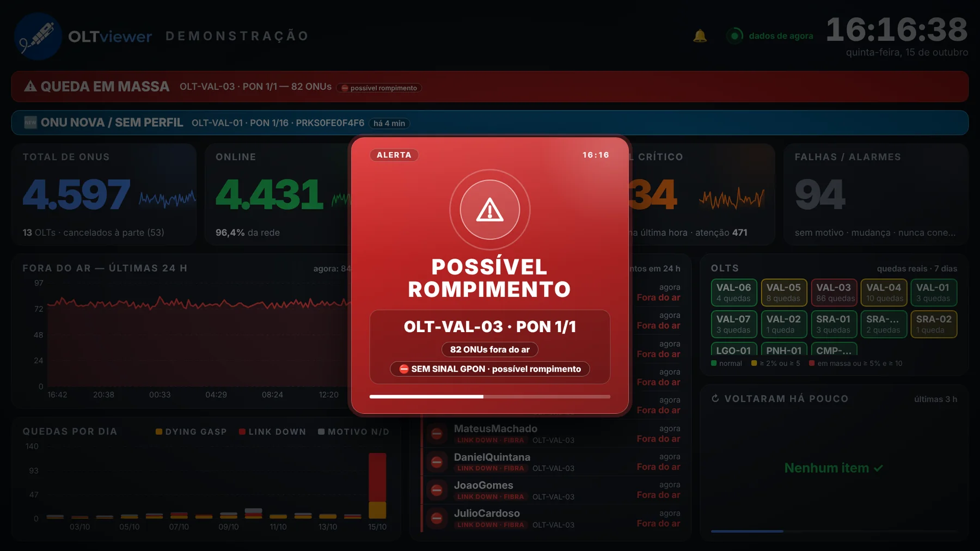Click the no-entry icon in SEM SINAL GPON pill

point(404,369)
